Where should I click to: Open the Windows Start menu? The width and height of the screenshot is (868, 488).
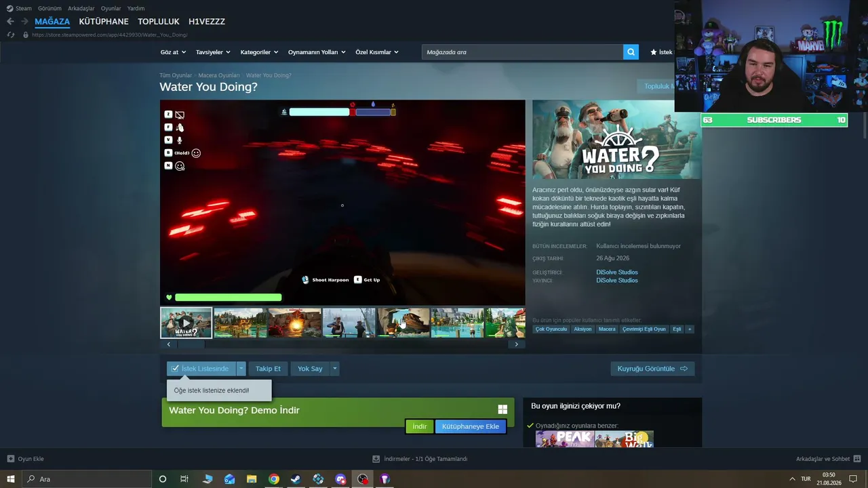click(10, 479)
